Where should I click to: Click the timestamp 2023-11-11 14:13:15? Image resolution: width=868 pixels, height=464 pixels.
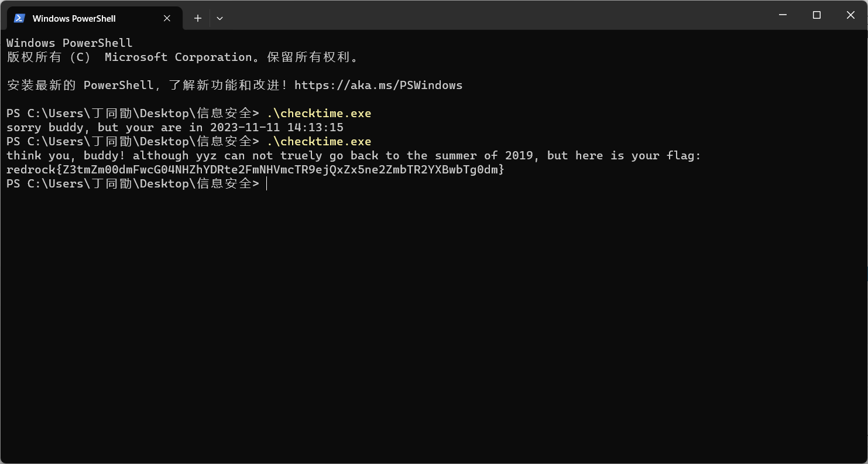pos(276,127)
